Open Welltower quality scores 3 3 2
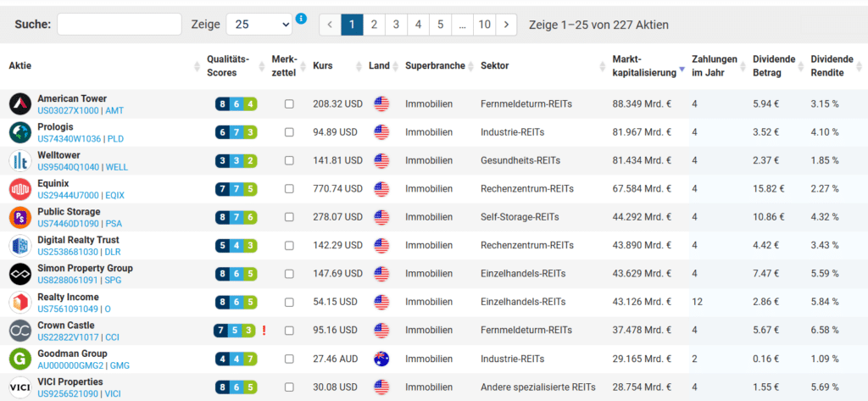Image resolution: width=868 pixels, height=401 pixels. (236, 160)
